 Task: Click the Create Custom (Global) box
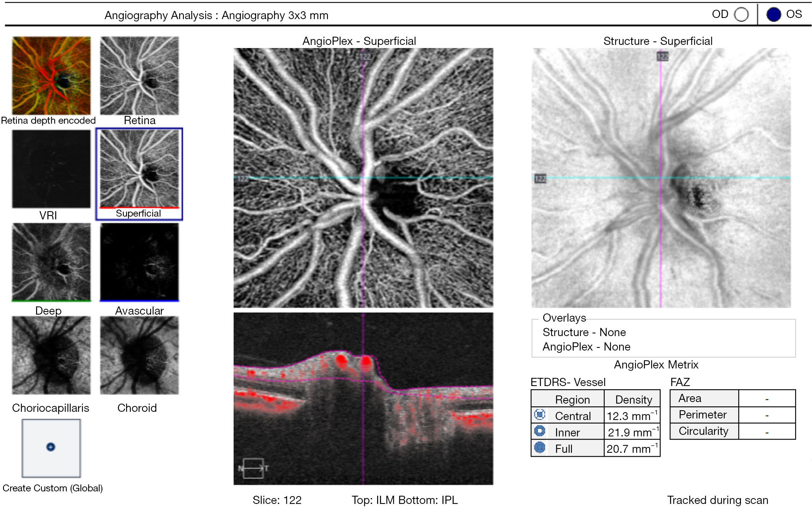coord(51,448)
